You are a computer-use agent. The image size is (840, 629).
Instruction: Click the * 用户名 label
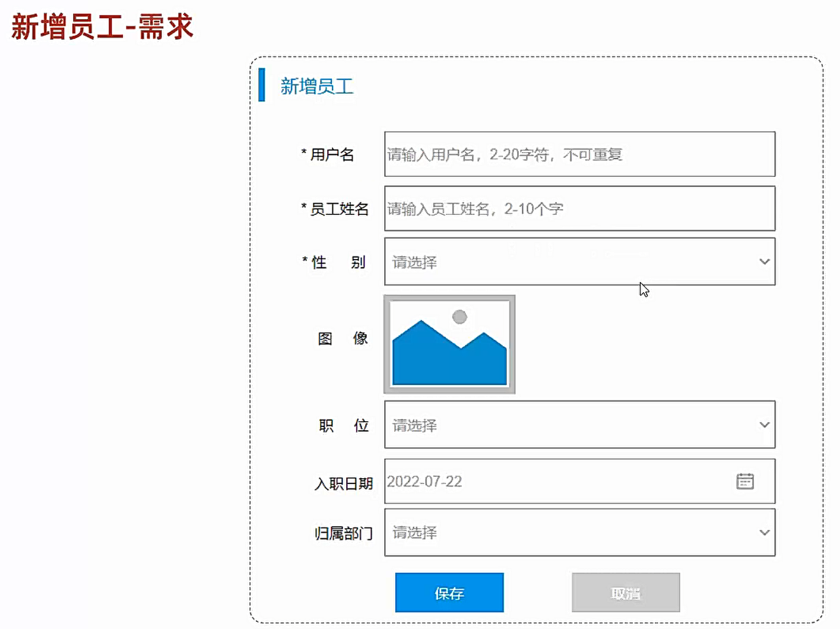click(328, 154)
